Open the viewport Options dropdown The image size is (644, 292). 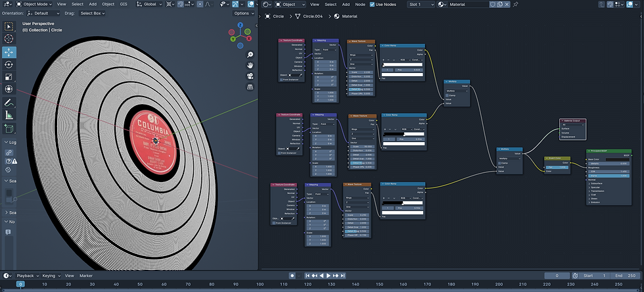pos(244,13)
